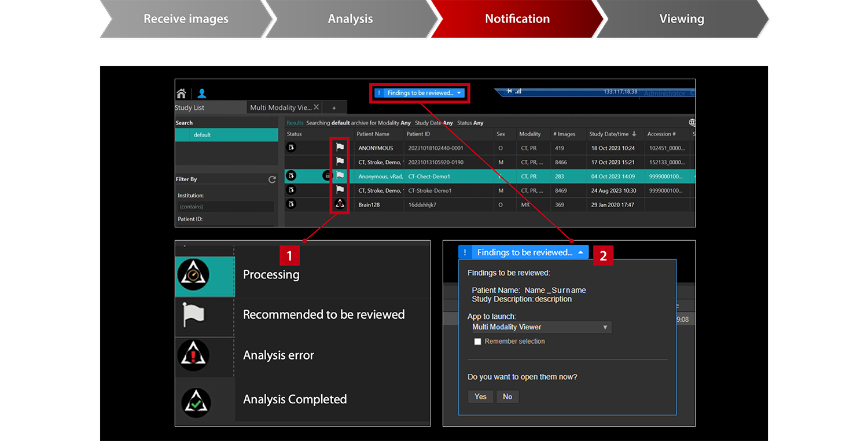This screenshot has width=868, height=441.
Task: Click accession number 152133_0000...
Action: (x=665, y=162)
